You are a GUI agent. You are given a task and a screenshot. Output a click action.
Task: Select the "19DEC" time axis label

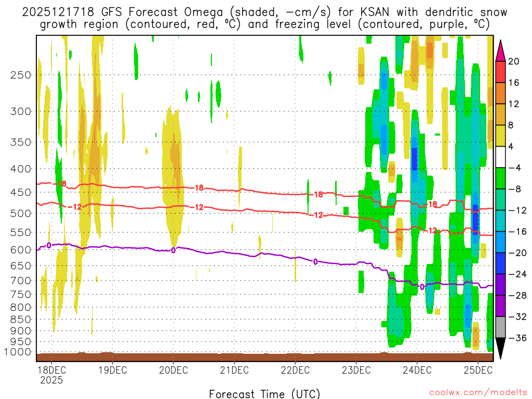(113, 370)
